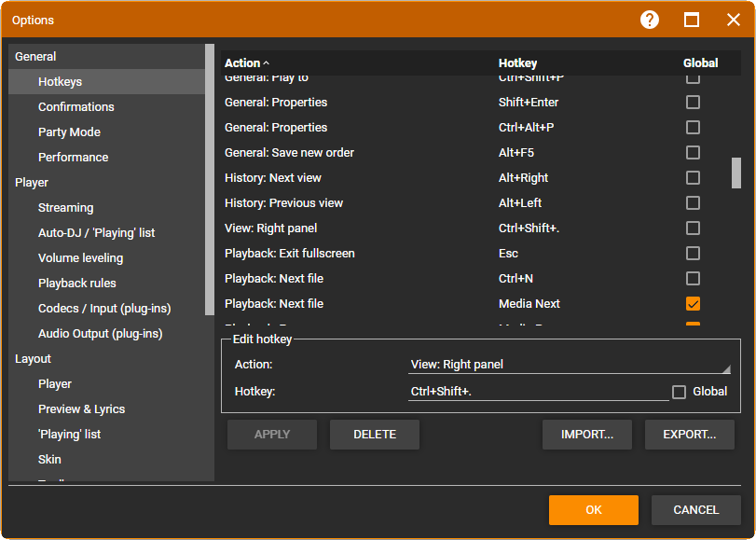
Task: Close the Options dialog window
Action: point(734,20)
